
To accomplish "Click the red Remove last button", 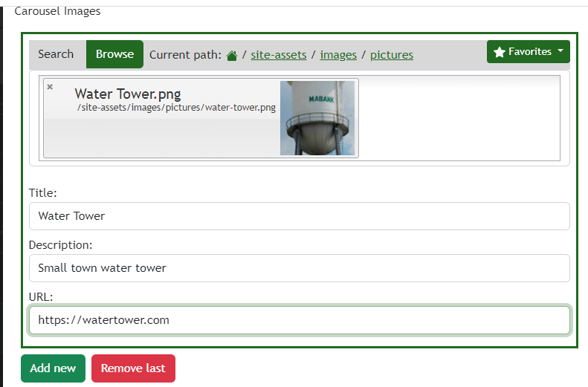I will coord(133,368).
